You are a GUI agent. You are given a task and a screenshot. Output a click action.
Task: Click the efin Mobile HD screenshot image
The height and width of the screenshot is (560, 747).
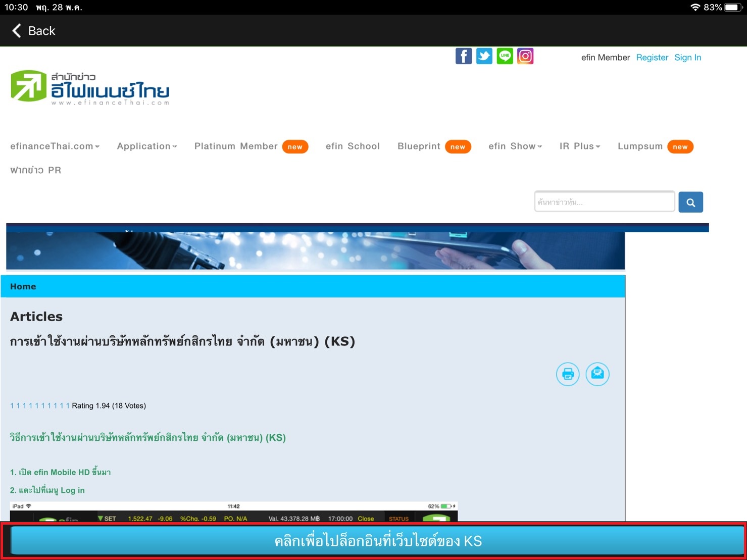click(x=234, y=512)
